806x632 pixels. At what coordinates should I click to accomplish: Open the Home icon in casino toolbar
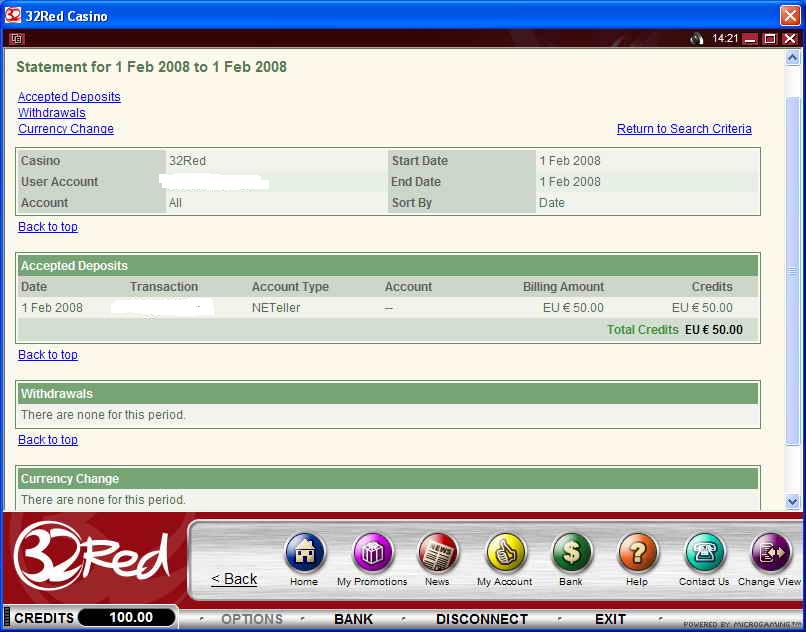(305, 553)
